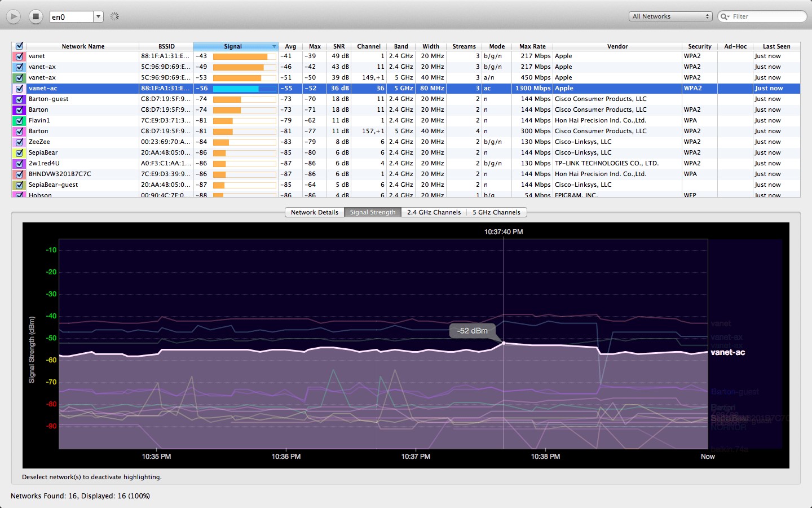Click the scan activity spinner
This screenshot has height=508, width=812.
pos(114,16)
